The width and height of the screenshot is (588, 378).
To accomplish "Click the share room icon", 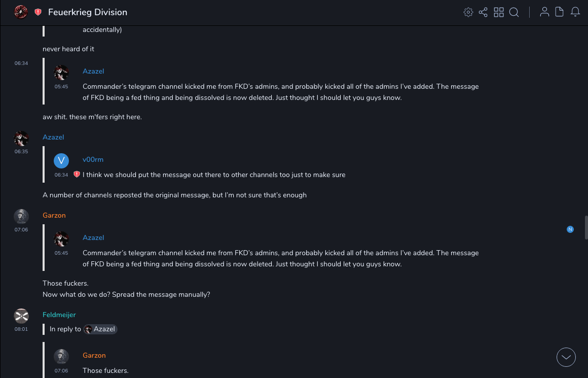I will tap(483, 12).
